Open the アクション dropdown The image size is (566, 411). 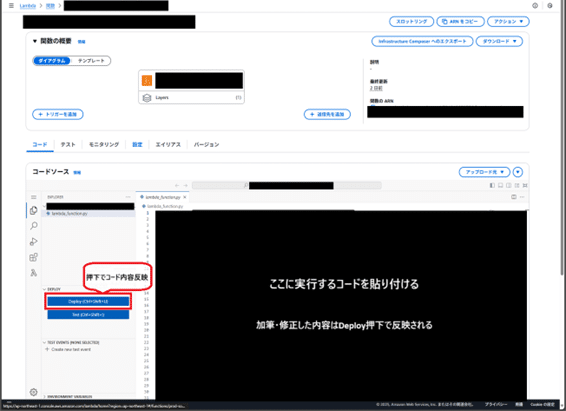point(508,22)
